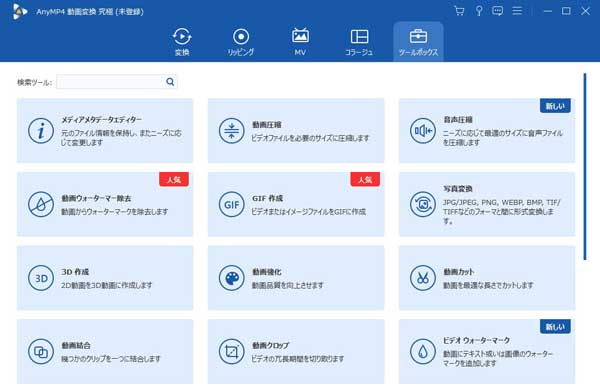The image size is (600, 388).
Task: Click the ビデオ ウォーターマーク title text
Action: pos(476,341)
